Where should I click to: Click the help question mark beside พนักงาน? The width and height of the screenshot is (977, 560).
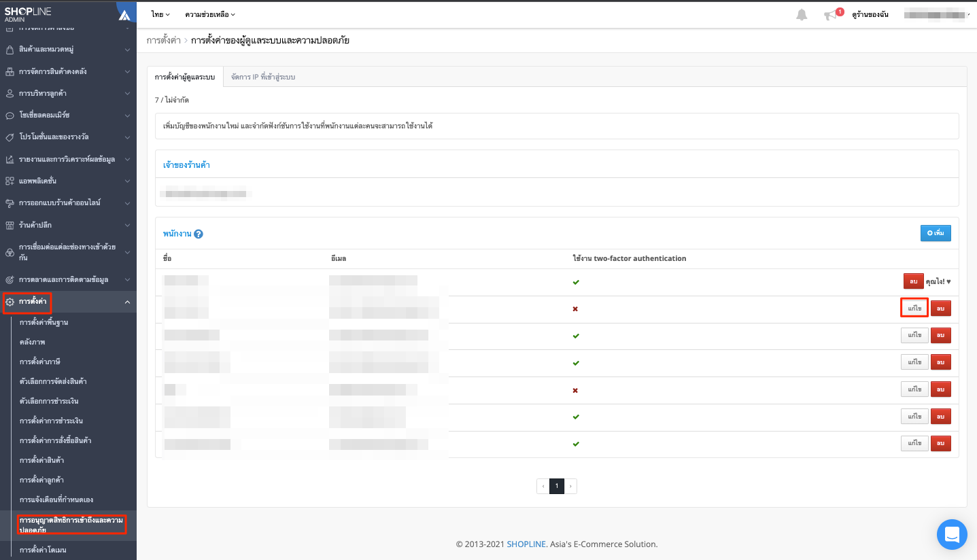coord(199,234)
